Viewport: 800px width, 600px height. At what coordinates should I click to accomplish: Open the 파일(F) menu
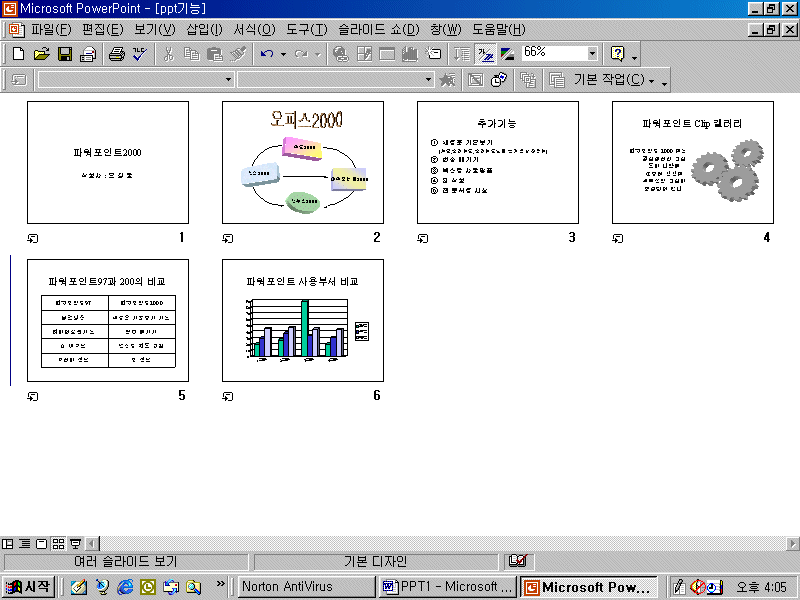coord(51,30)
